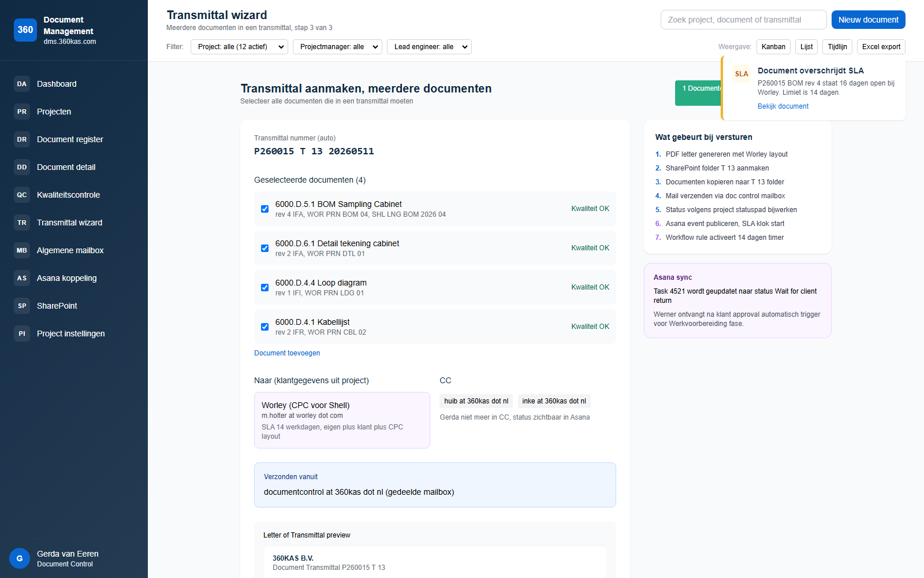Viewport: 924px width, 578px height.
Task: Click the DA Dashboard sidebar icon
Action: click(22, 84)
